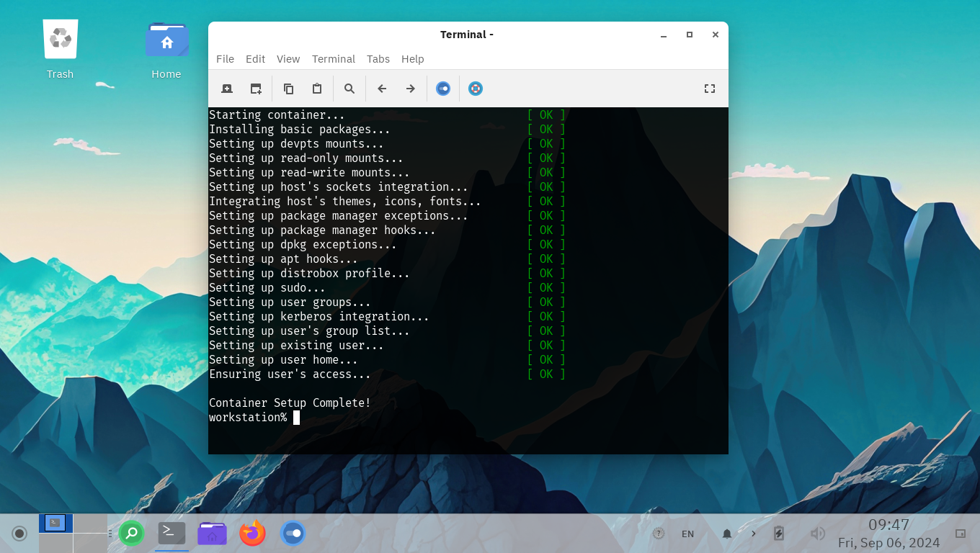Open the File menu
980x553 pixels.
point(225,59)
